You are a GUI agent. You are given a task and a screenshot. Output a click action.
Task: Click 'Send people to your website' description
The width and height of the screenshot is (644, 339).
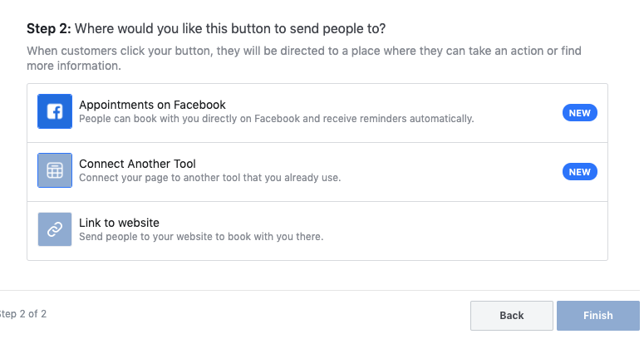[201, 237]
